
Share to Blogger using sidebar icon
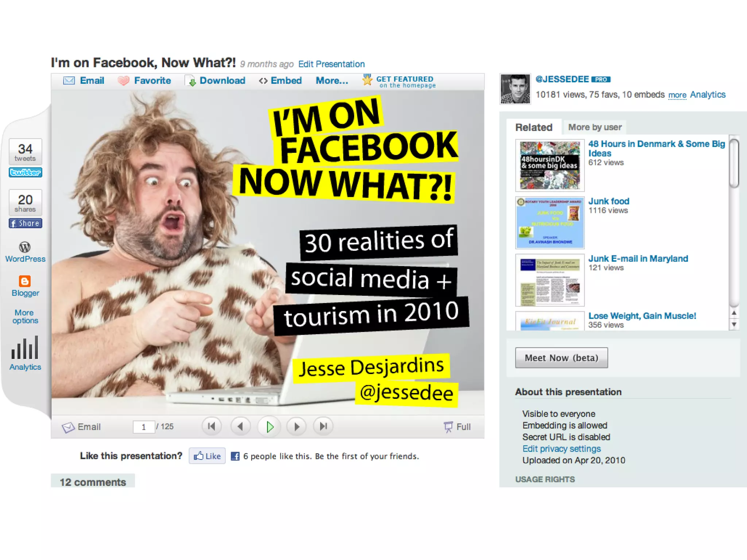[25, 281]
